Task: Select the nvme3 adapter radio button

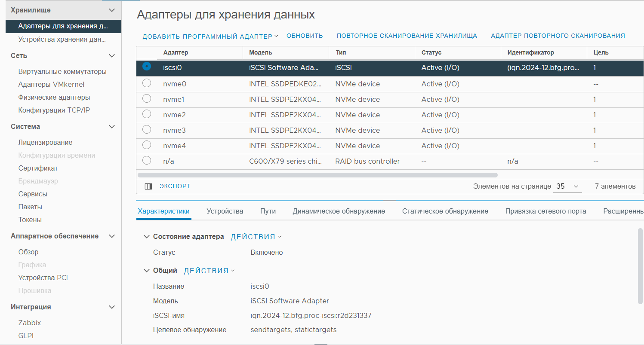Action: (147, 130)
